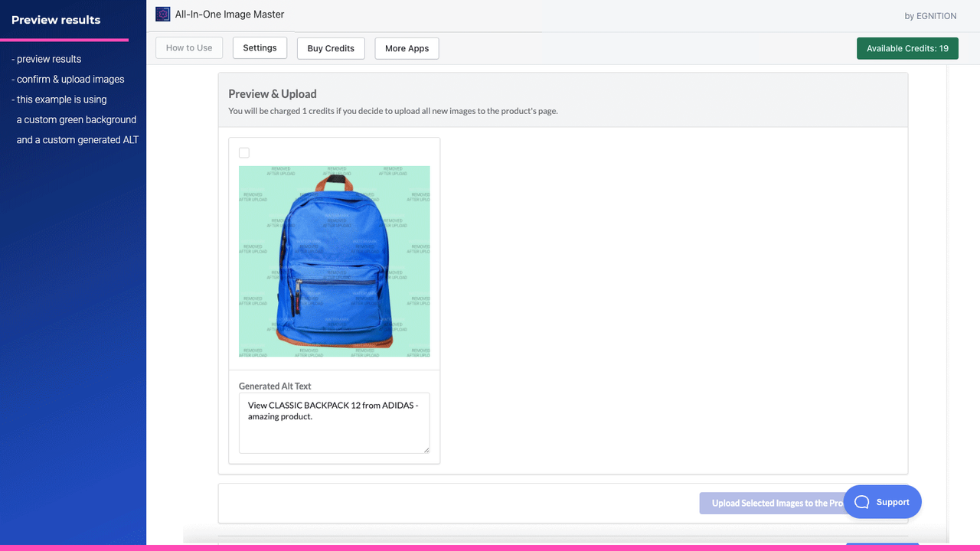This screenshot has width=980, height=551.
Task: Click the All-In-One Image Master app logo
Action: [x=162, y=14]
